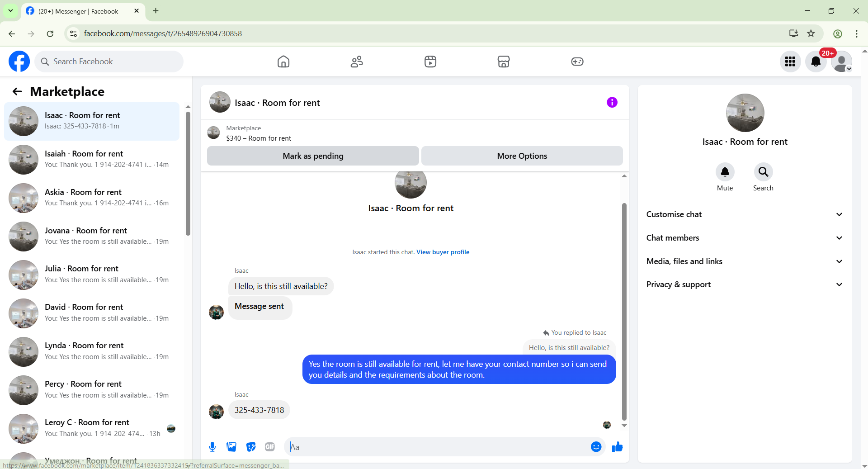
Task: Open notifications bell with 20+ badge
Action: 816,62
